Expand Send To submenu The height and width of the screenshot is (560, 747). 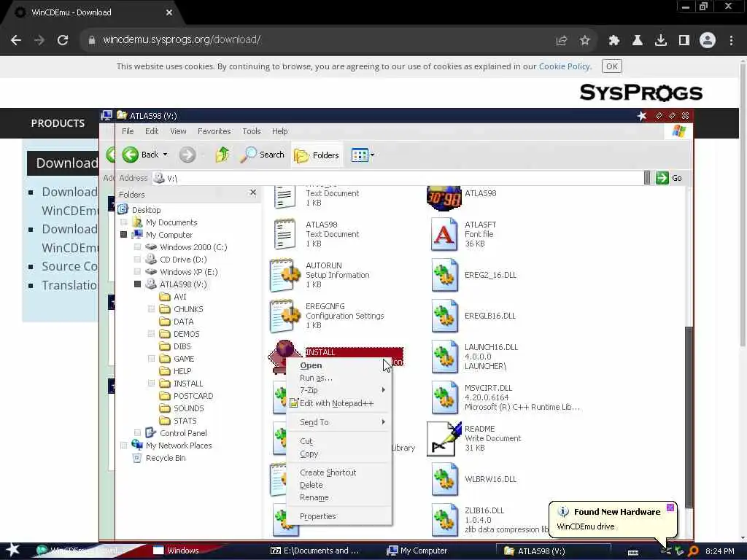(x=338, y=422)
